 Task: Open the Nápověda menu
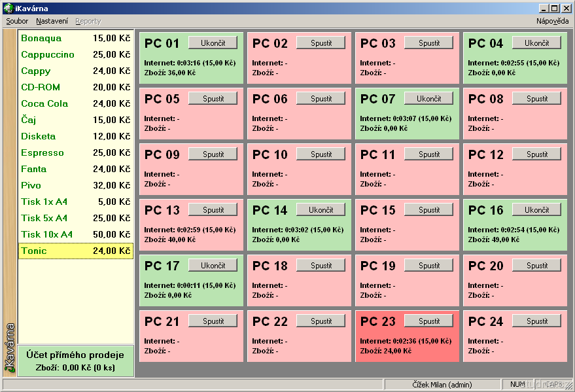pos(552,21)
